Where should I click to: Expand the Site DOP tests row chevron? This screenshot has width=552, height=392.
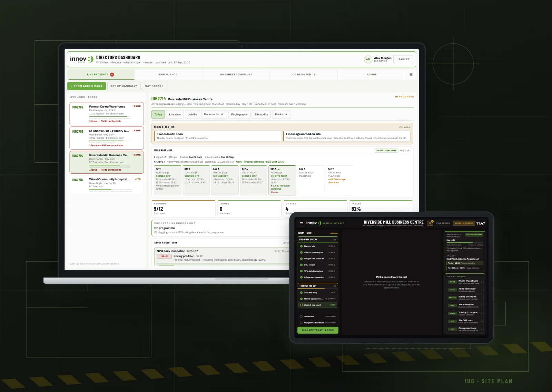coord(481,321)
